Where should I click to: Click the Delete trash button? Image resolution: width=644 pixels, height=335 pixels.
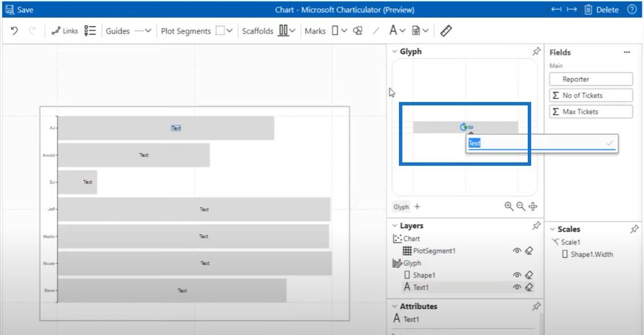click(601, 10)
